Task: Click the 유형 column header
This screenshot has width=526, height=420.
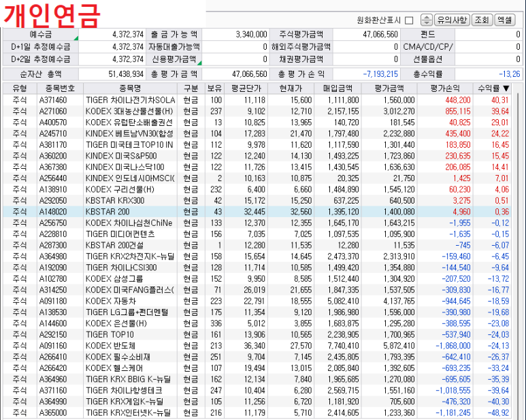Action: click(x=20, y=88)
